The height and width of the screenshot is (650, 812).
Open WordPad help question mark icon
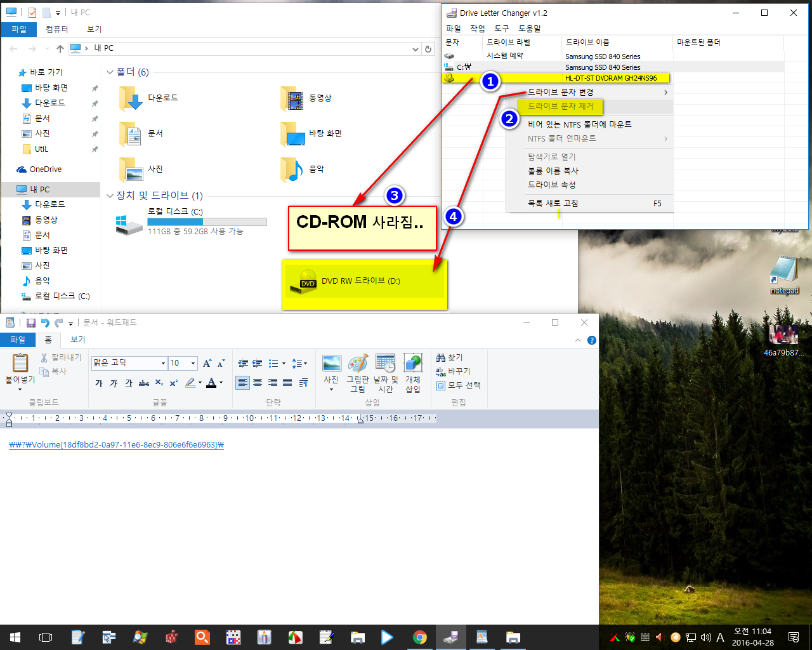coord(592,340)
